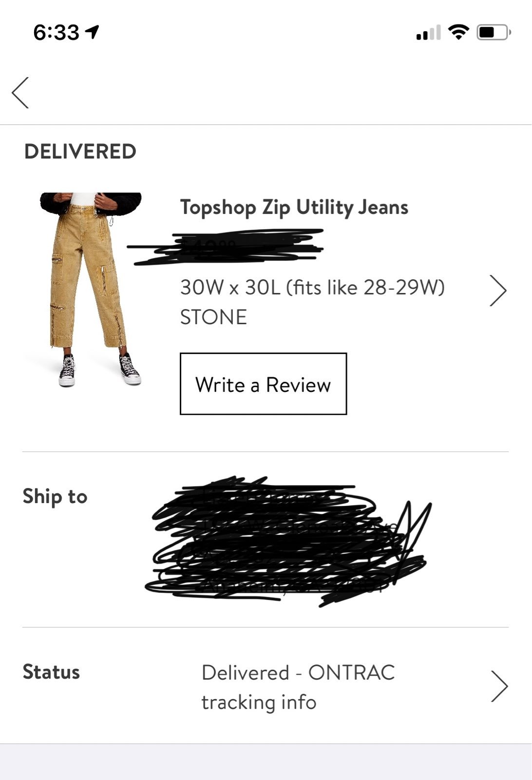Tap the scribbled-out price under title
The height and width of the screenshot is (780, 532).
pos(226,247)
